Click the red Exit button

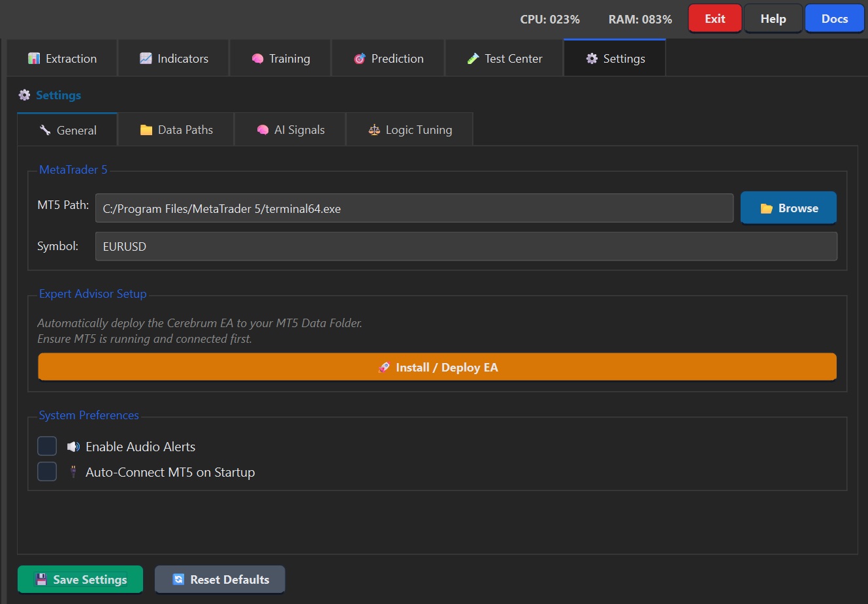[x=715, y=19]
